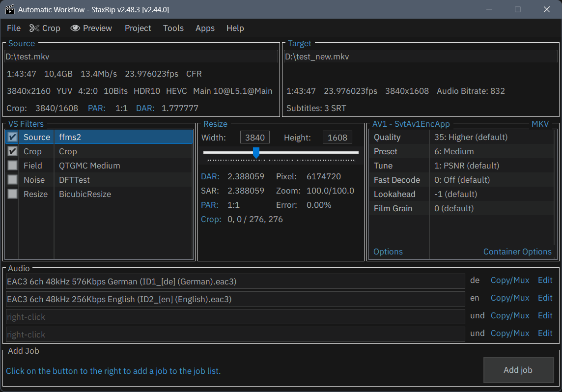
Task: Open the Quality setting dropdown
Action: [x=471, y=137]
